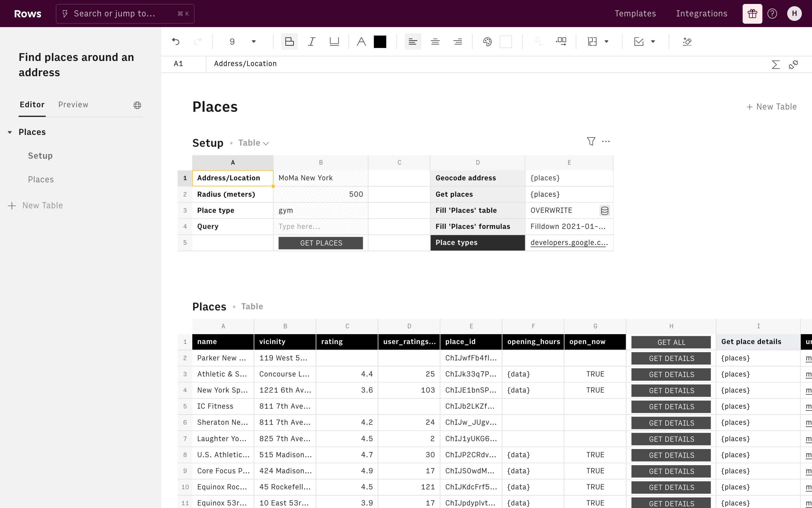The image size is (812, 508).
Task: Open the formula sum icon
Action: point(775,64)
